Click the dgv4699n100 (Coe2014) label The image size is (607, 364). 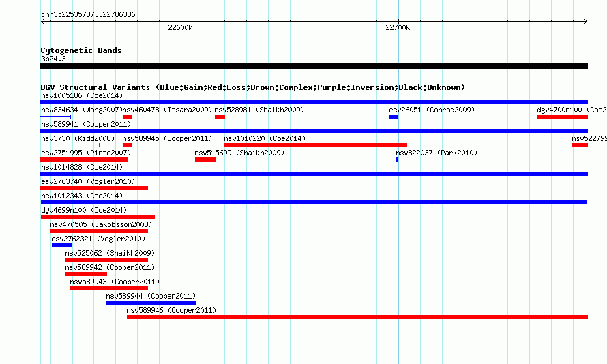pyautogui.click(x=84, y=210)
